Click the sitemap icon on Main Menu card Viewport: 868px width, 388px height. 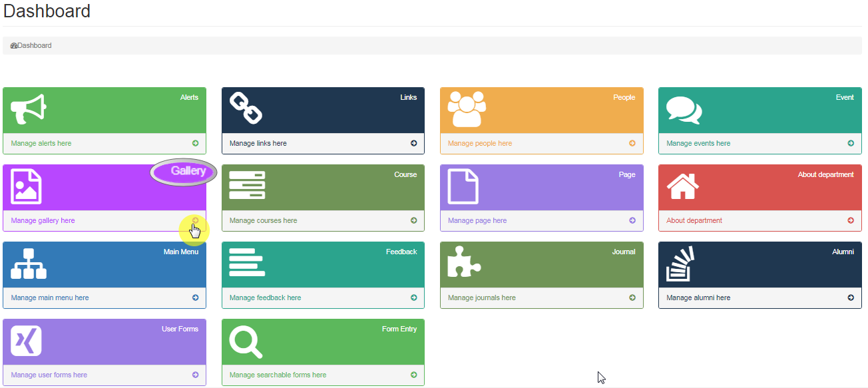coord(29,264)
